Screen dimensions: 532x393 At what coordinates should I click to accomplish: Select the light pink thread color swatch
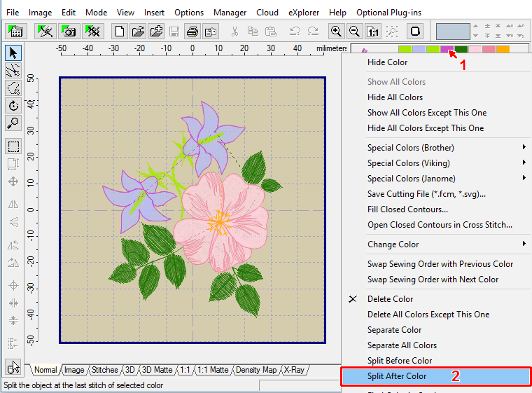tap(475, 49)
